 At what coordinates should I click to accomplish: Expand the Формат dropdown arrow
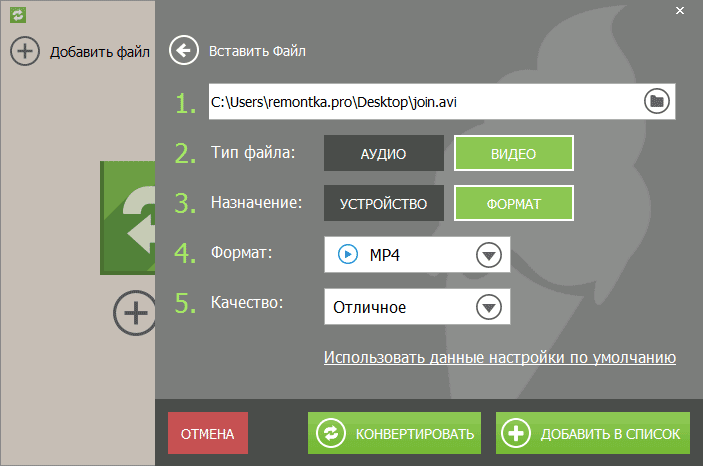pos(488,256)
